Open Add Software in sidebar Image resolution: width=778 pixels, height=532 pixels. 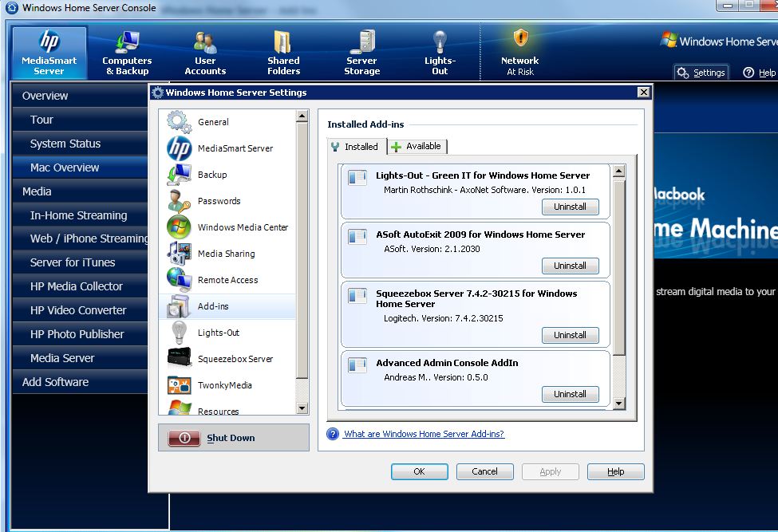click(80, 382)
